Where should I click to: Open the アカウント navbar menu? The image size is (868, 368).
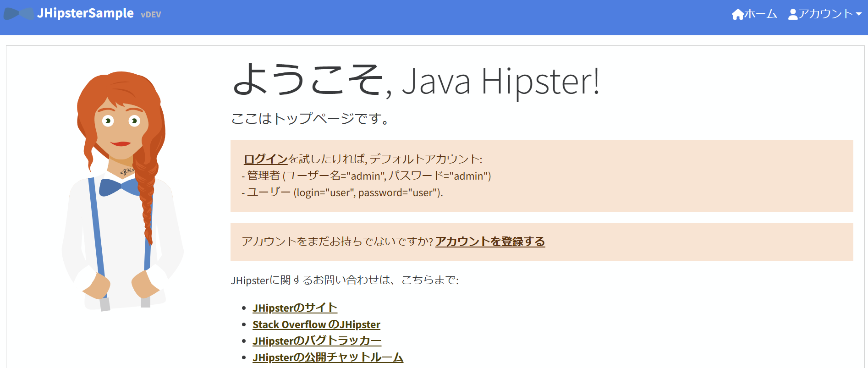coord(825,14)
